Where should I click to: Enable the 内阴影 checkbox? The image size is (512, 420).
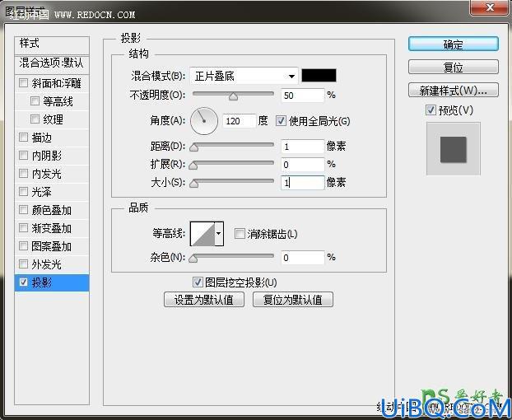[x=24, y=155]
